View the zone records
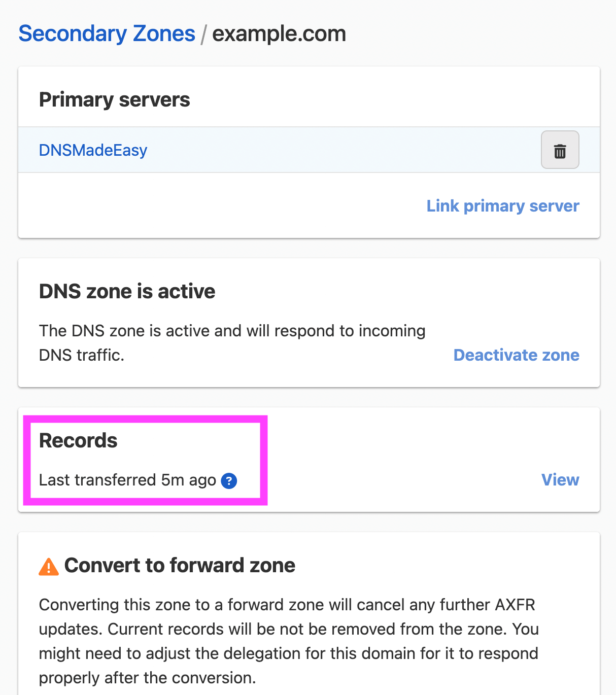This screenshot has width=616, height=695. point(560,480)
